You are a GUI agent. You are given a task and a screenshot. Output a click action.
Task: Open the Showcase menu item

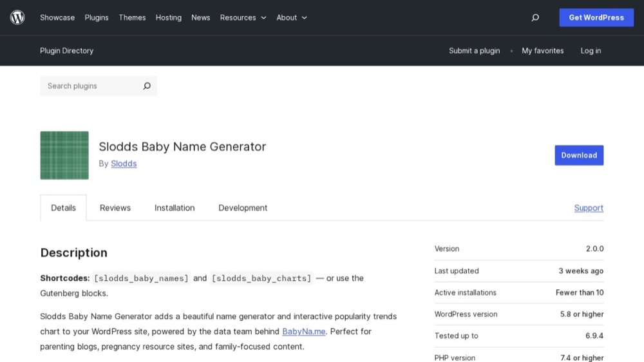pos(57,17)
